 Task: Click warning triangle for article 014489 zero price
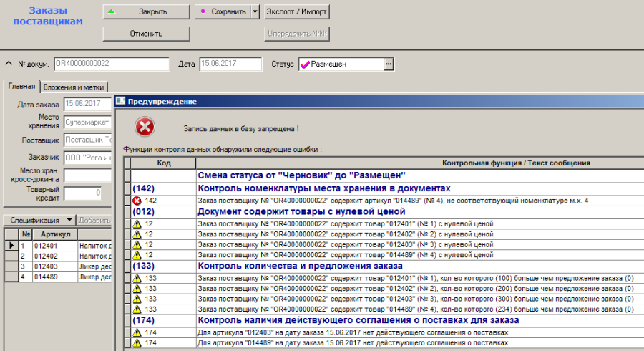pos(137,255)
